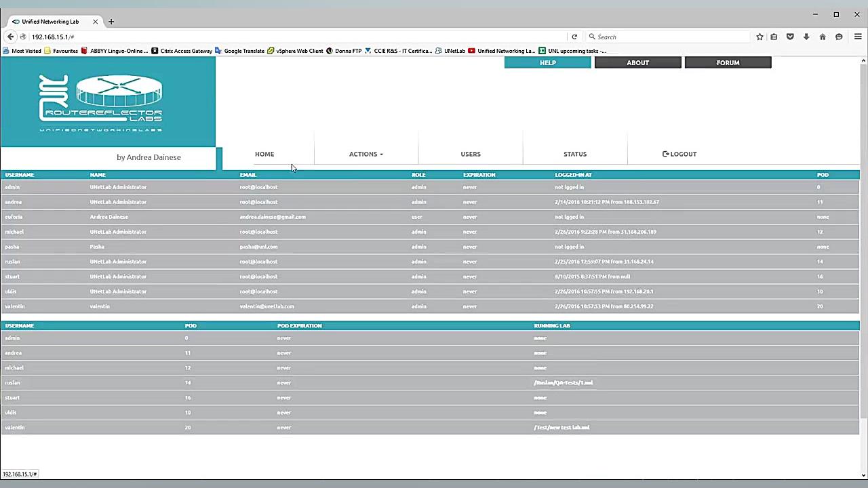Screen dimensions: 868x488
Task: Click the 'by Andrea Dainese' text
Action: [149, 157]
